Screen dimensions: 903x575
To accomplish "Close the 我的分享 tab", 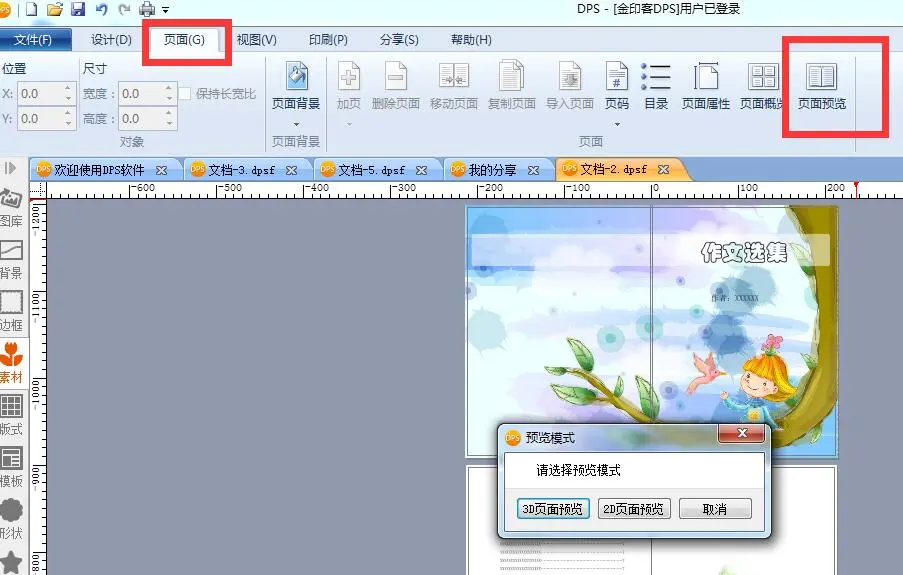I will tap(533, 171).
